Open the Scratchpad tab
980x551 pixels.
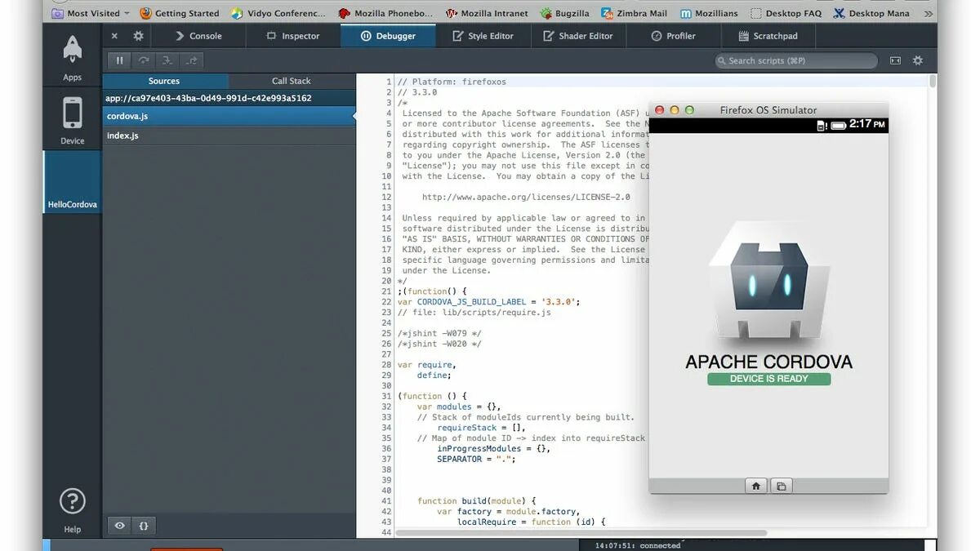tap(768, 36)
